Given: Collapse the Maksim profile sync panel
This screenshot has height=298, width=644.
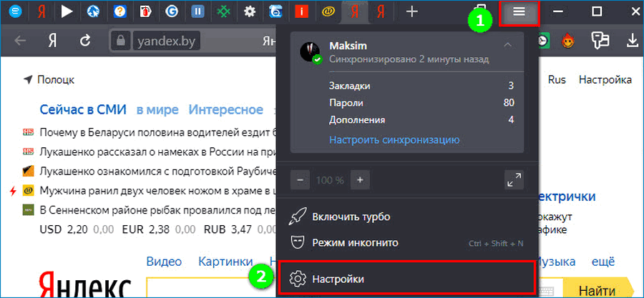Looking at the screenshot, I should (508, 45).
